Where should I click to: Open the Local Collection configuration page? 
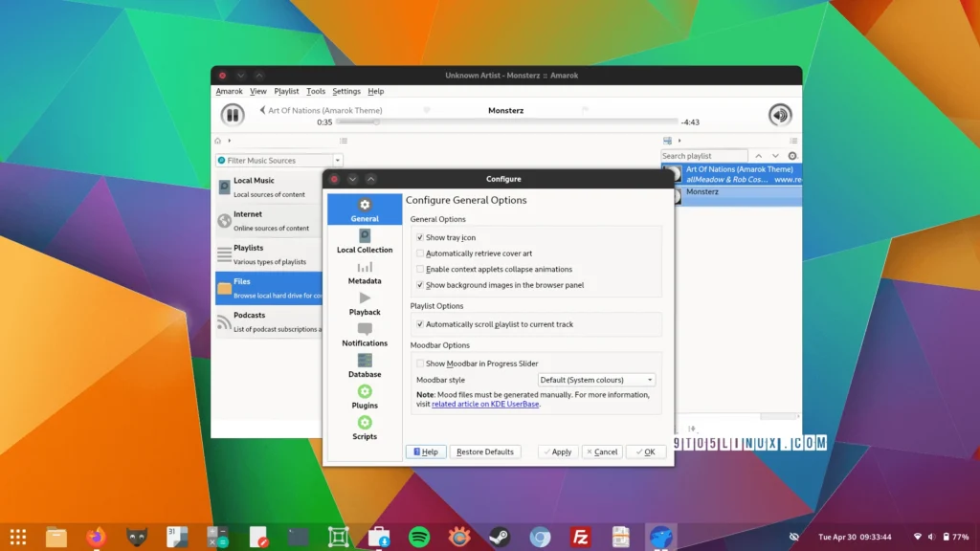pyautogui.click(x=365, y=241)
